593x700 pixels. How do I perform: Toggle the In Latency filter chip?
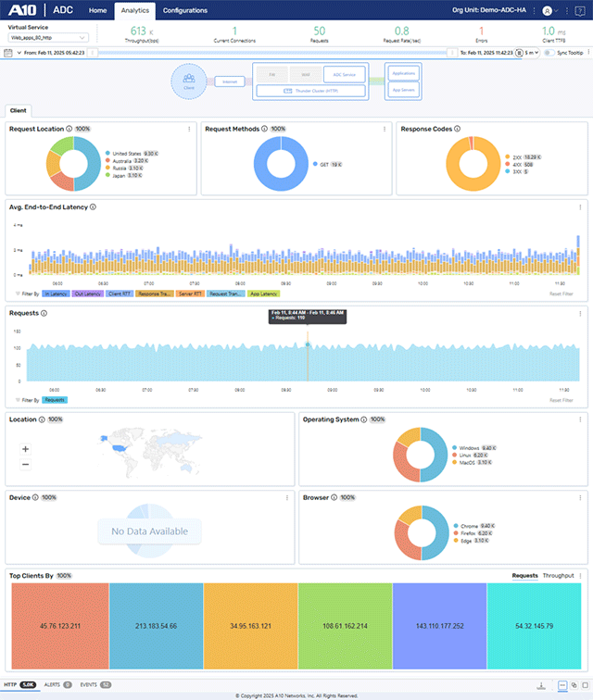[x=57, y=293]
